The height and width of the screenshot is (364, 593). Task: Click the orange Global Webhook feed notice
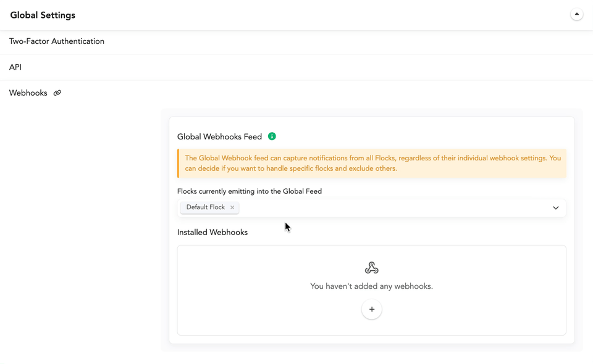372,163
